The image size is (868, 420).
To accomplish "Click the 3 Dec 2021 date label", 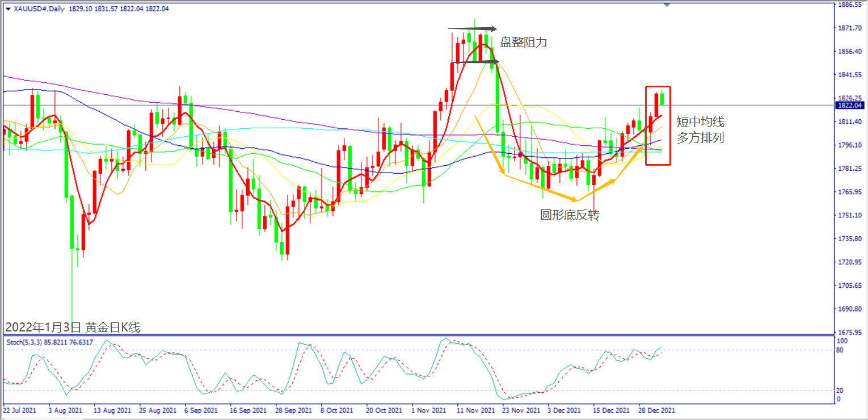I will [564, 410].
